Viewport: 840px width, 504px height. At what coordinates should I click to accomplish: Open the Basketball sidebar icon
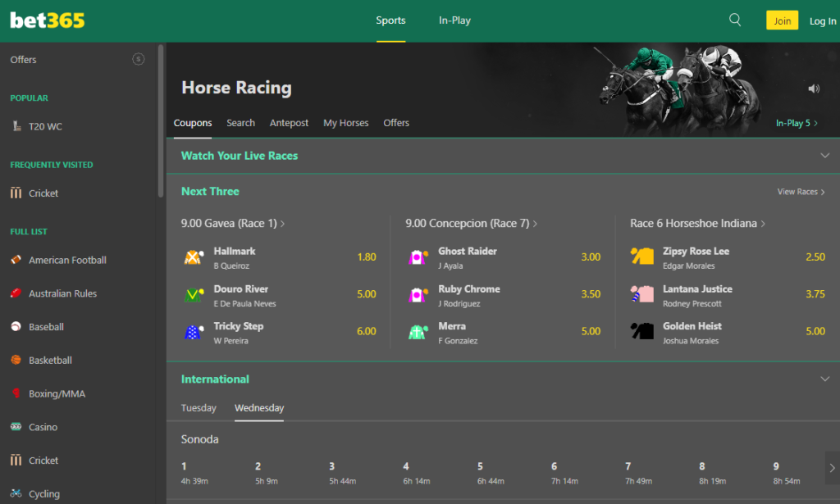[x=16, y=360]
